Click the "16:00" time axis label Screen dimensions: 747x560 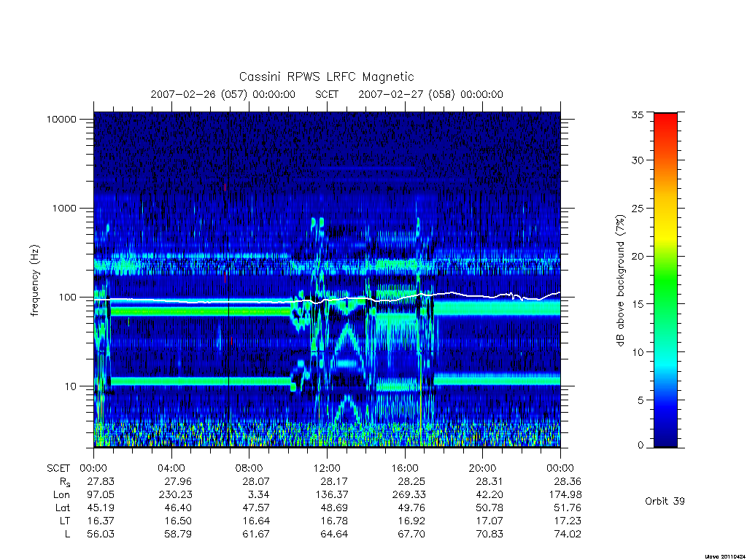click(x=405, y=469)
